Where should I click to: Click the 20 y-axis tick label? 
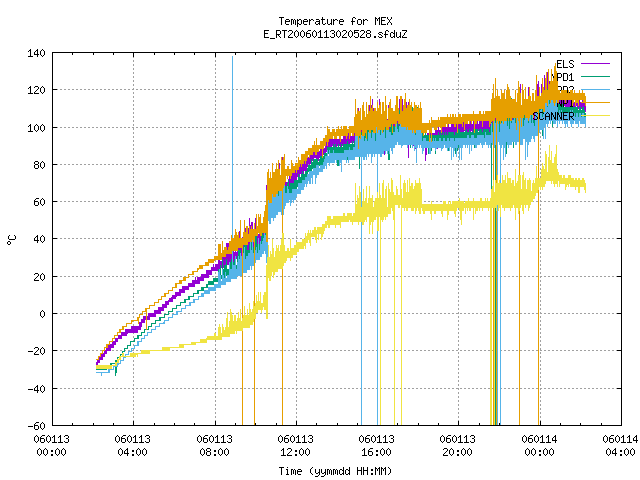click(x=39, y=277)
